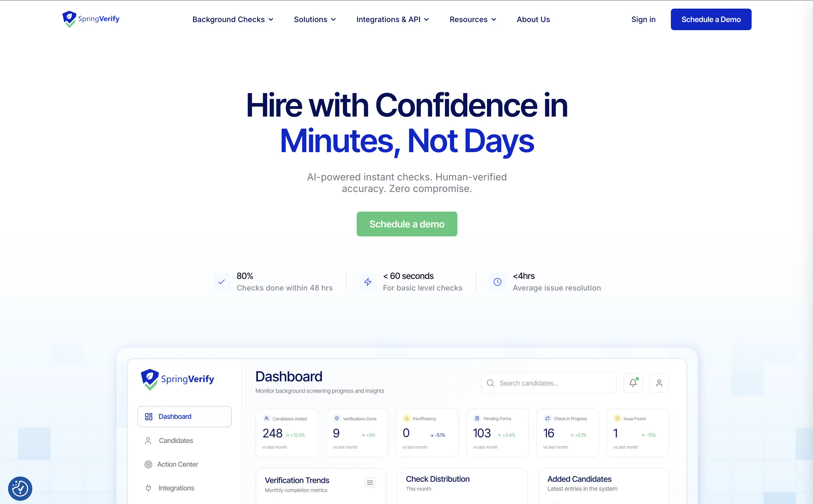Click the Pending Forms clipboard icon
Screen dimensions: 813x504
pos(477,418)
